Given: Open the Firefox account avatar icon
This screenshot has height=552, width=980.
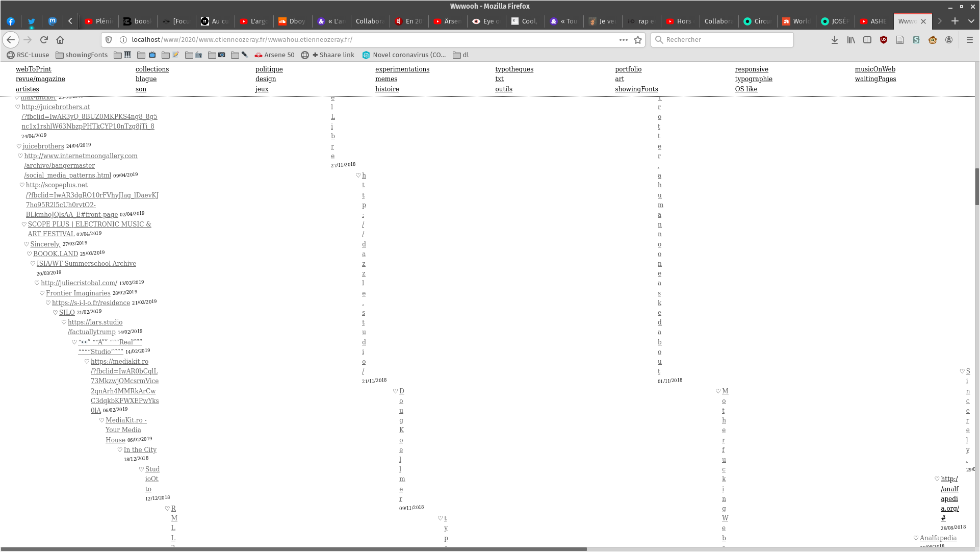Looking at the screenshot, I should point(949,40).
